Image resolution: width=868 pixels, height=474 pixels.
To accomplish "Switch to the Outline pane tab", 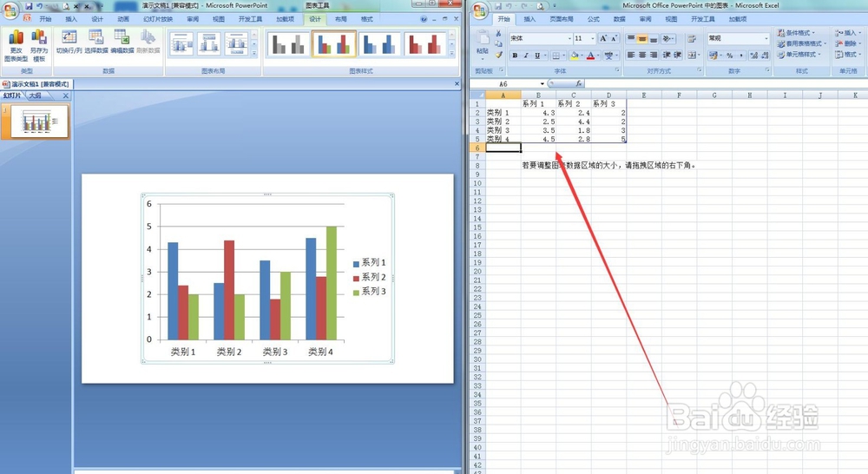I will (36, 95).
